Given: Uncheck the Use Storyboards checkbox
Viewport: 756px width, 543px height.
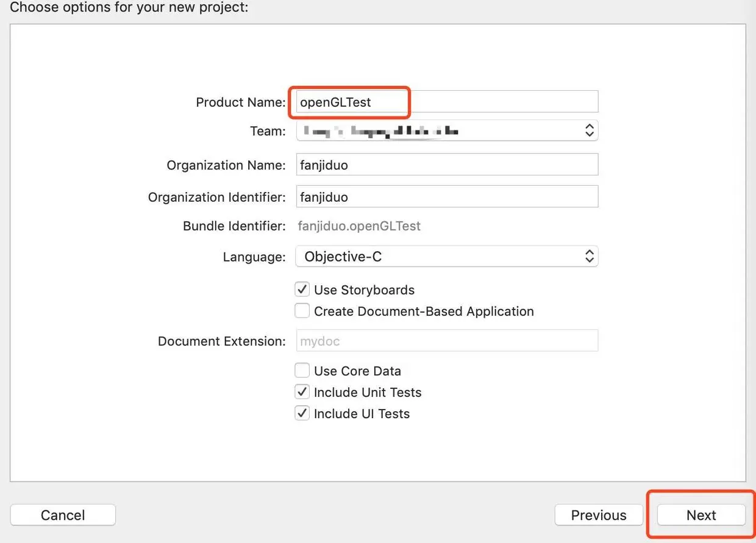Looking at the screenshot, I should click(302, 289).
